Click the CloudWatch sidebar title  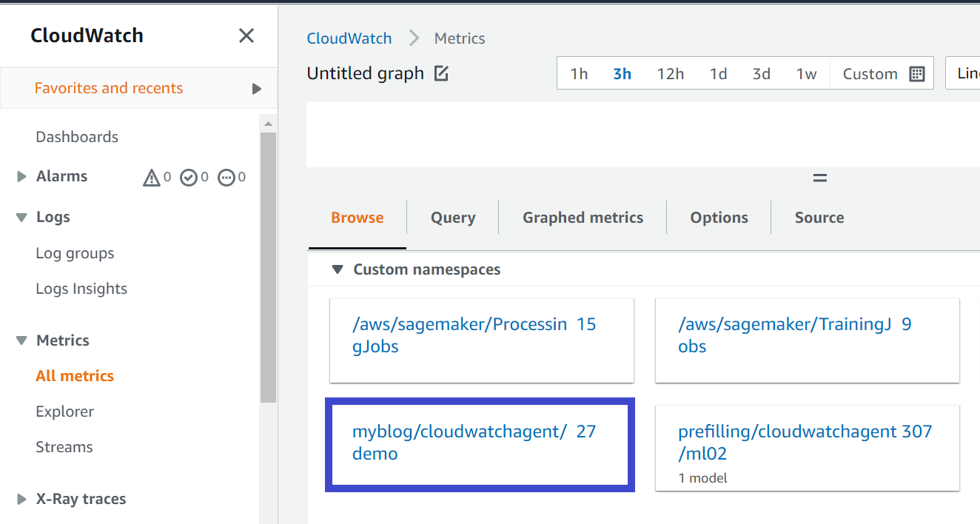[87, 36]
